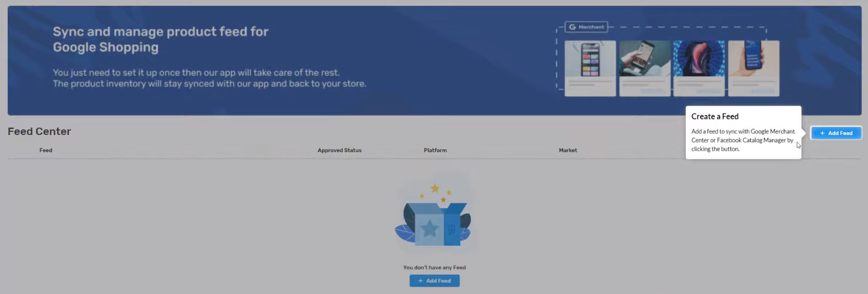
Task: Click the Approved Status column header
Action: pos(339,150)
